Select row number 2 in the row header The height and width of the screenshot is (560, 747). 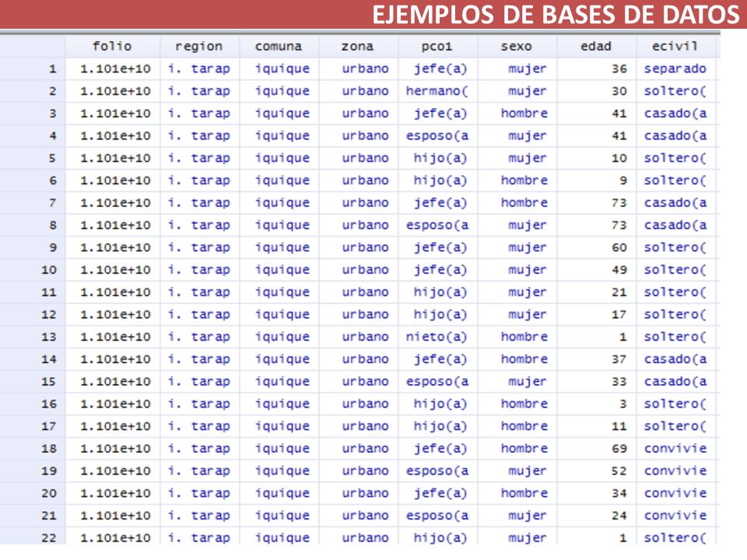click(33, 92)
